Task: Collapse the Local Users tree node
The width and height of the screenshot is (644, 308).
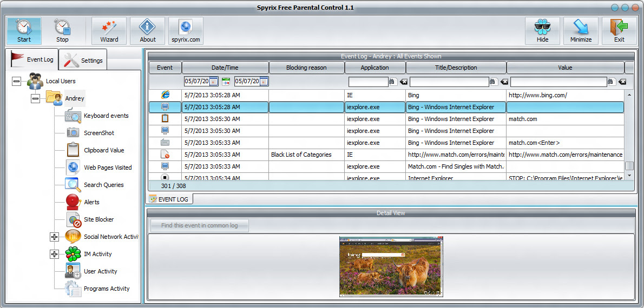Action: 16,82
